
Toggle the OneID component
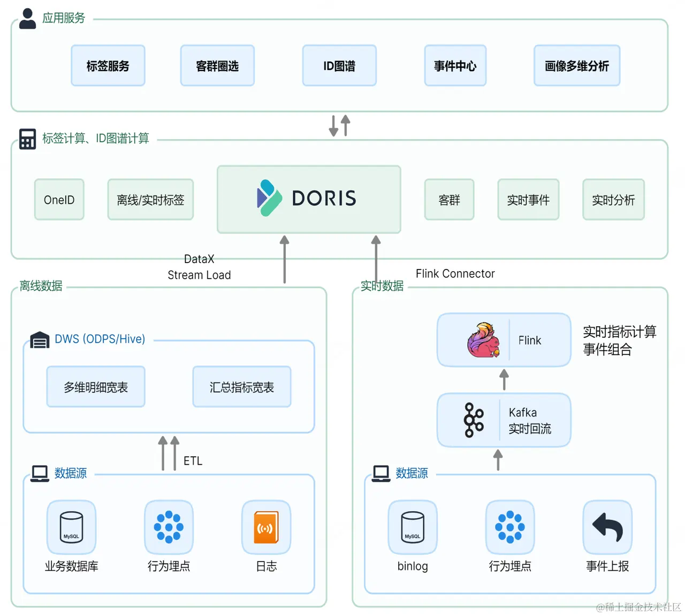click(59, 199)
